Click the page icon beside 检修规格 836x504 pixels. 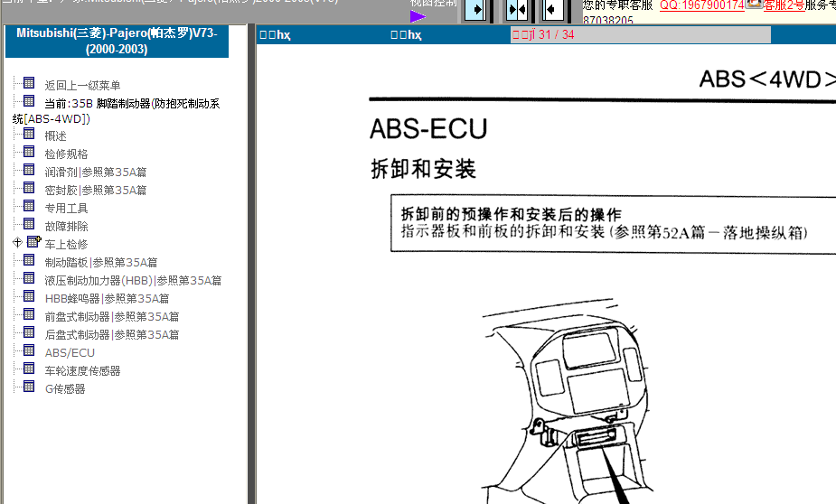coord(29,152)
